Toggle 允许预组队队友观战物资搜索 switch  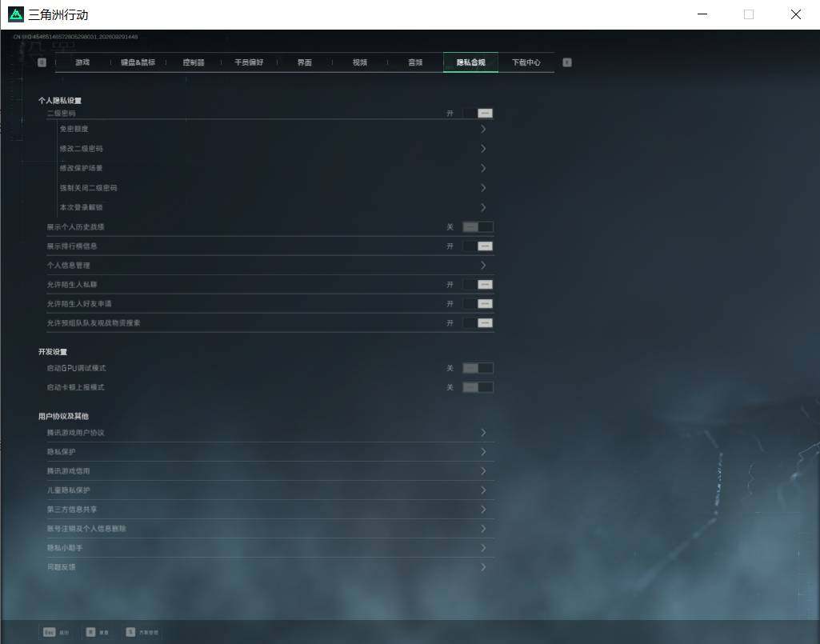[x=478, y=323]
